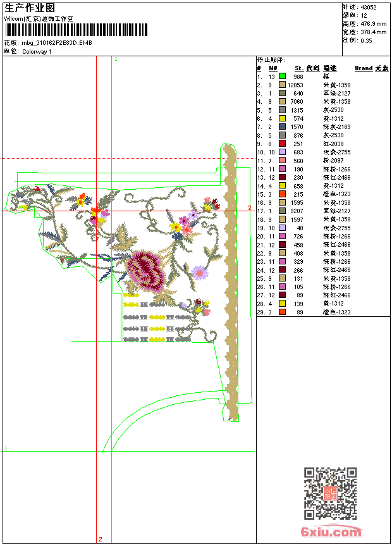Select the stitch count 9207 in row 17
This screenshot has height=544, width=392.
click(297, 211)
